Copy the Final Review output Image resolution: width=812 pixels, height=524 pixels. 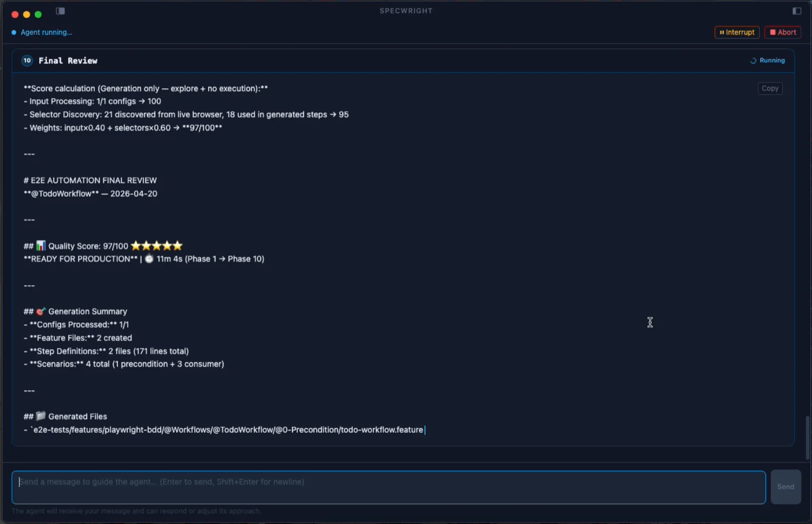770,88
